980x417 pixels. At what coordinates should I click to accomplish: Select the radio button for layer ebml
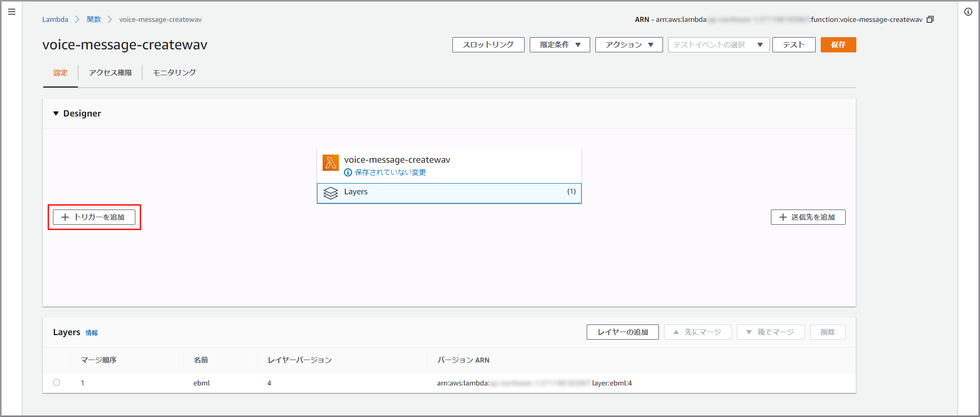pyautogui.click(x=56, y=382)
